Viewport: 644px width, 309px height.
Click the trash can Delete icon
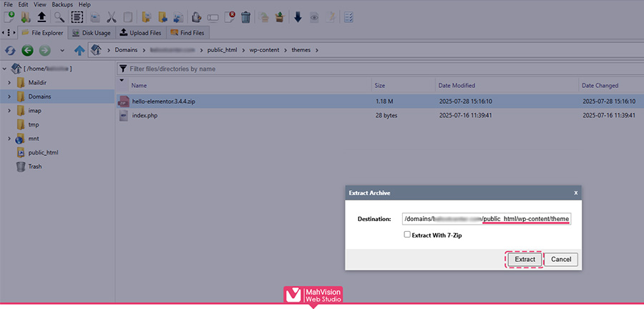point(245,17)
